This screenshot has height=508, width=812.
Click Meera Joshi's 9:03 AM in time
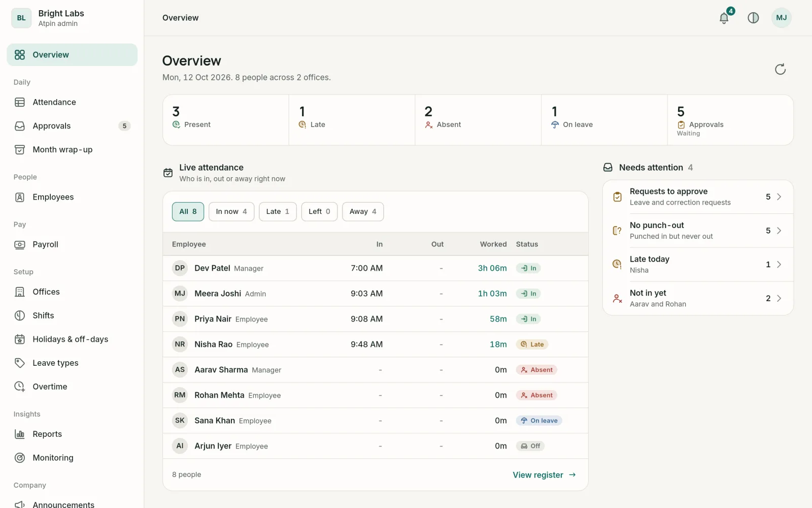point(366,294)
